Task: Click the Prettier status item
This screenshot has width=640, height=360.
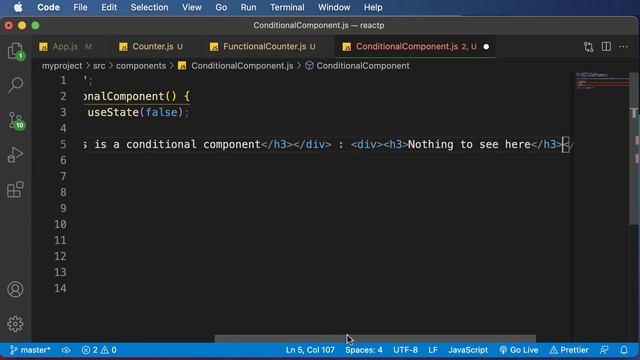Action: pos(569,350)
